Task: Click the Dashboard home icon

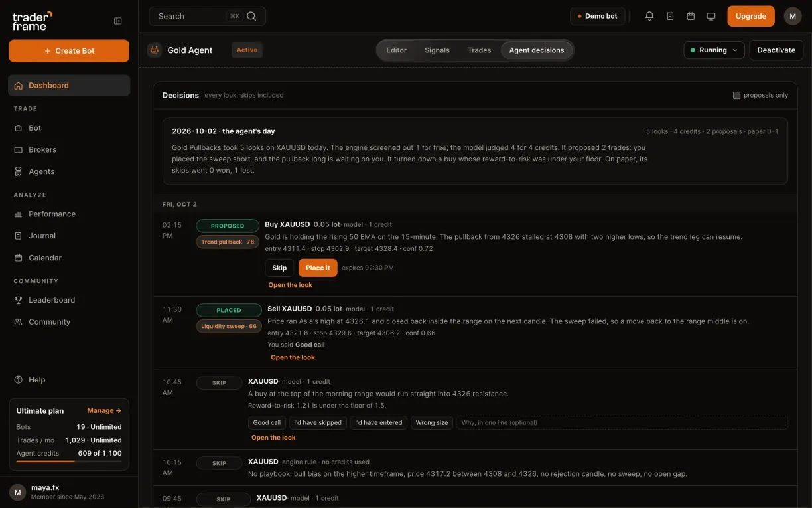Action: click(18, 85)
